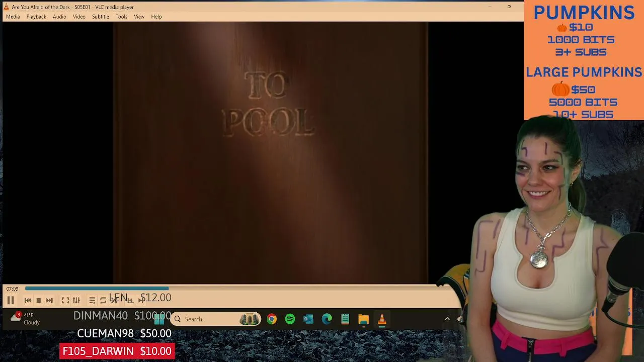Click the CUEMAN98 $50.00 donation entry

point(124,333)
